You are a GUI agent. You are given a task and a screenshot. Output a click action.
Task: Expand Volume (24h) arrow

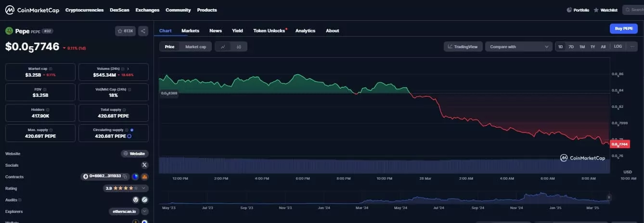pyautogui.click(x=128, y=69)
